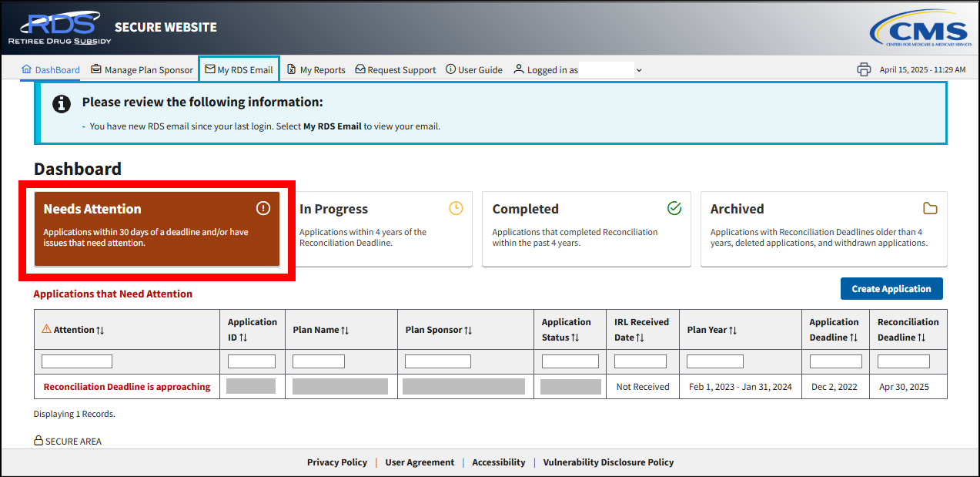The image size is (980, 477).
Task: Go to Manage Plan Sponsor menu
Action: coord(142,69)
